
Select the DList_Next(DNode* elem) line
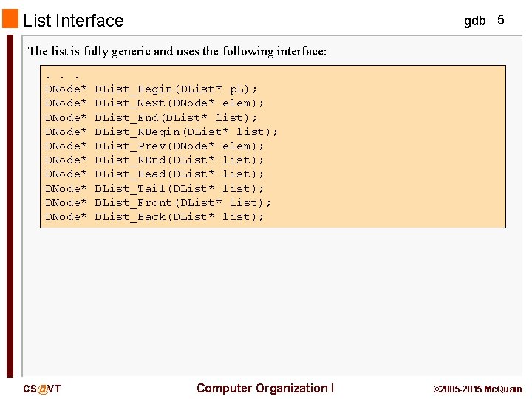click(154, 103)
